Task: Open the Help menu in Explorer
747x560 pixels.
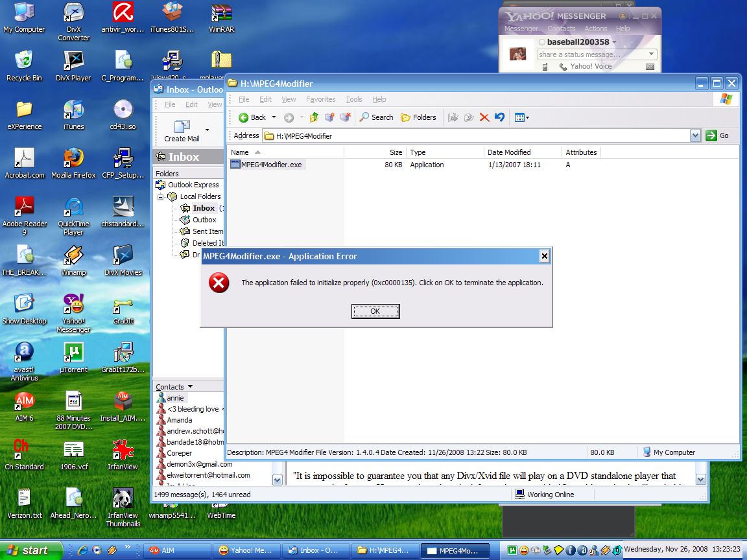Action: [379, 99]
